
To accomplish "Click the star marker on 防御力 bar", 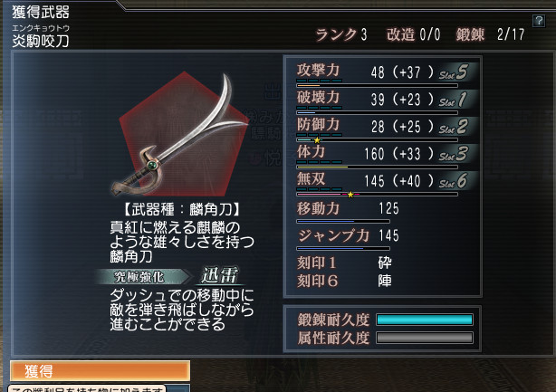I will coord(317,140).
